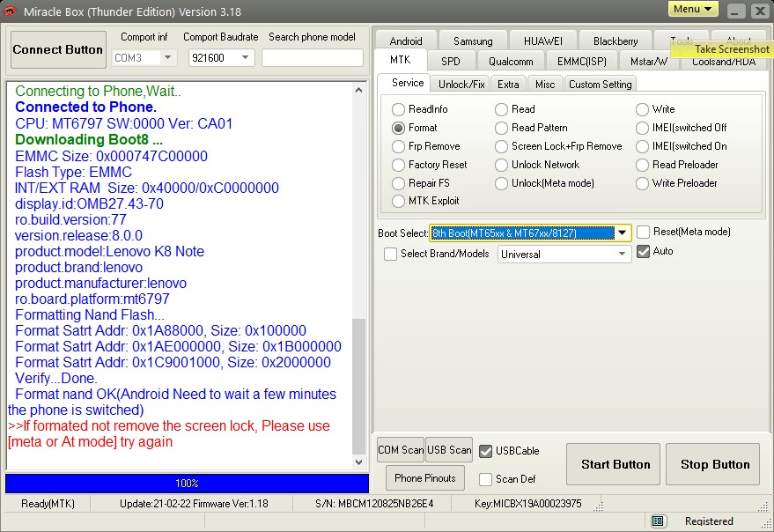Switch to the Android tab
The width and height of the screenshot is (774, 532).
(406, 41)
